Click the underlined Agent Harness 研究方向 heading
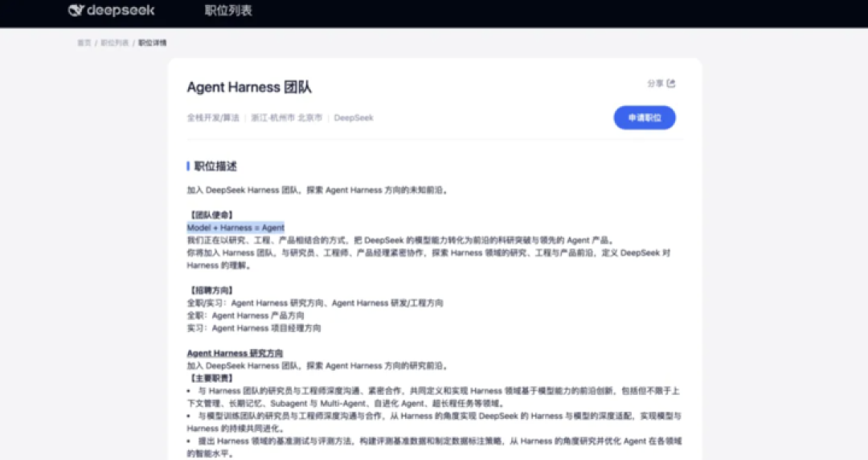 coord(235,353)
